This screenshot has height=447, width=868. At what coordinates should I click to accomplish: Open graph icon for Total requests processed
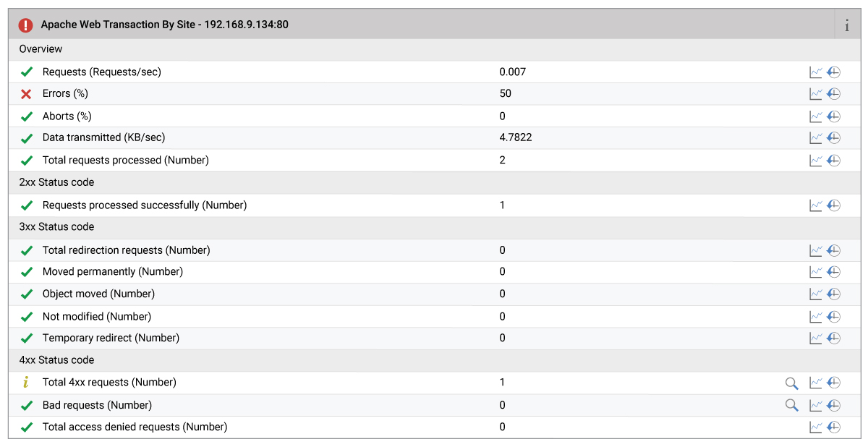[x=816, y=160]
